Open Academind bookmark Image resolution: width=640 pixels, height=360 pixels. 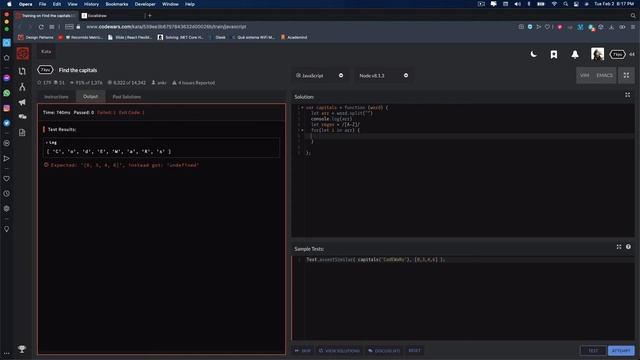(x=294, y=37)
